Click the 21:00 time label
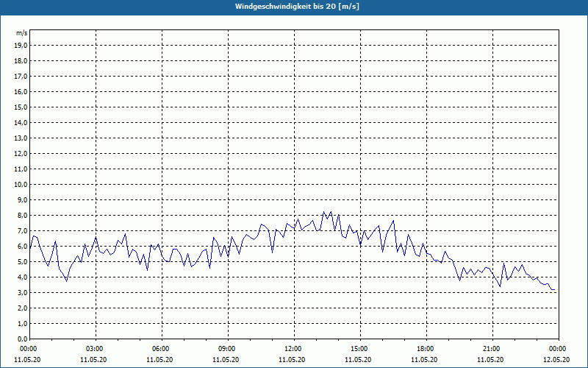 click(491, 349)
